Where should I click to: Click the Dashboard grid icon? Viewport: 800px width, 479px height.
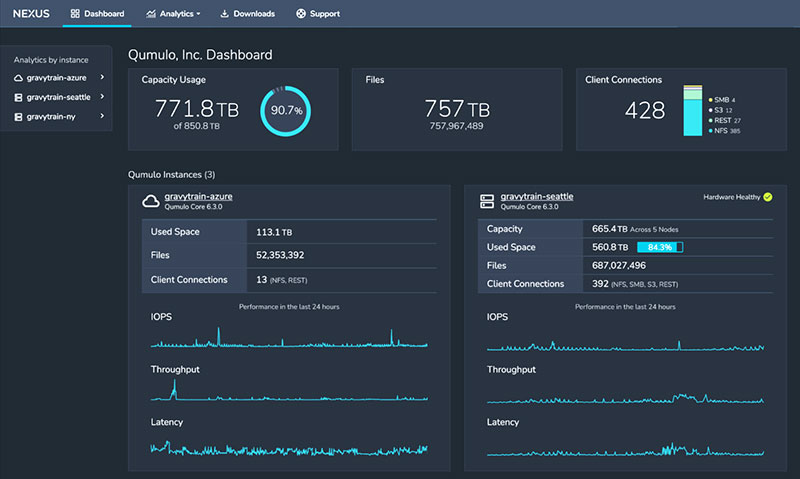[76, 14]
